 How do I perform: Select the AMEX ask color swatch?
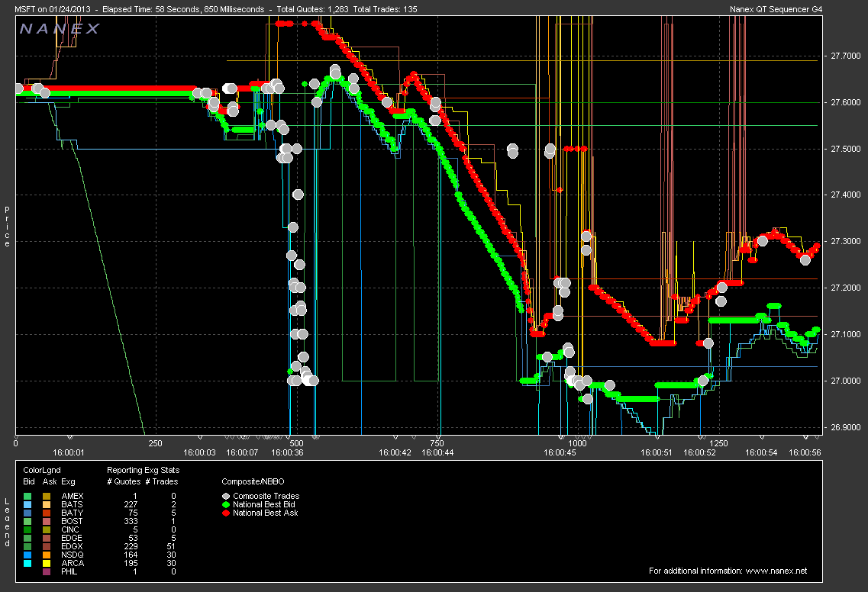click(x=47, y=497)
